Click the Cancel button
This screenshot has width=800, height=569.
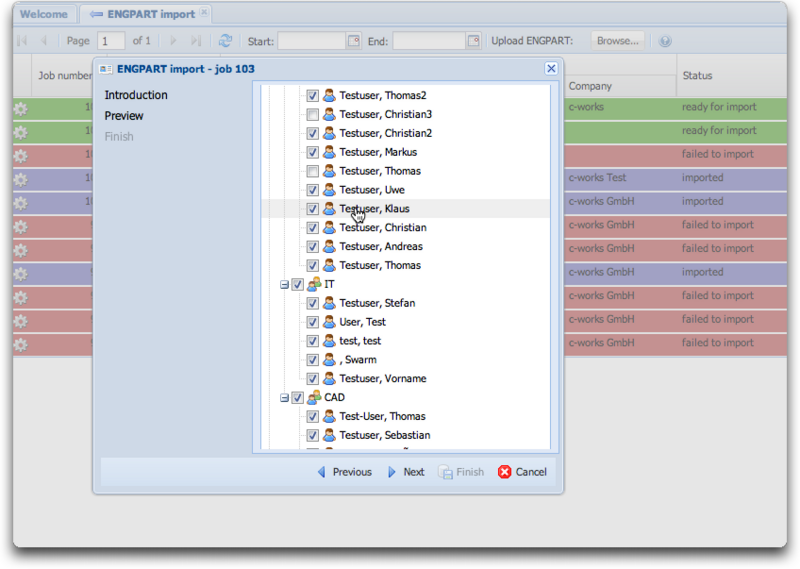click(x=522, y=472)
